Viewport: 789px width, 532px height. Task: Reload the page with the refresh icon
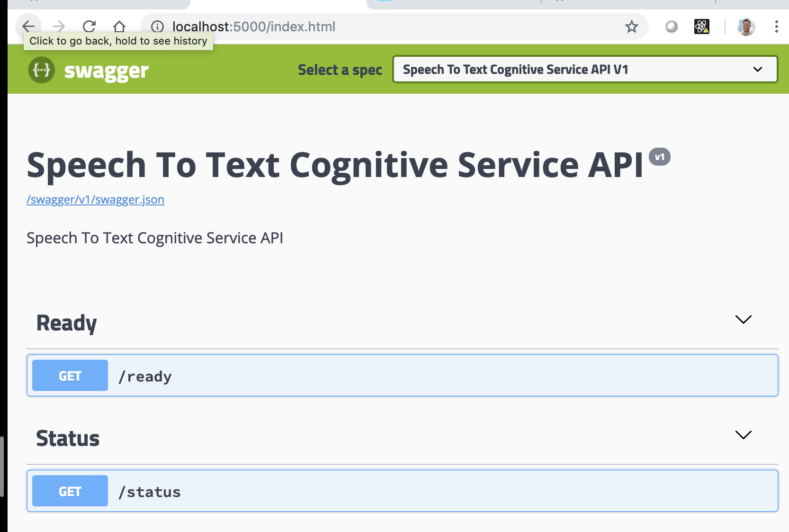coord(90,27)
